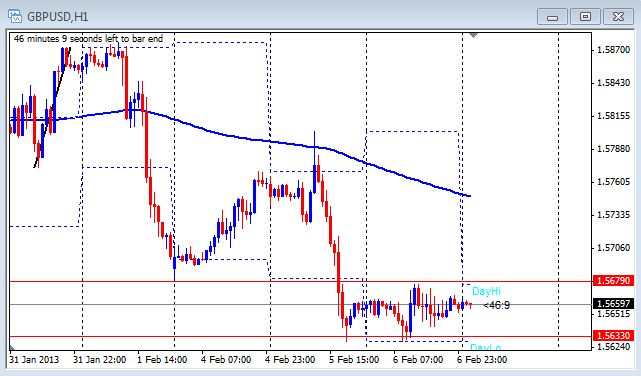
Task: Click the chart shift triangle marker at top
Action: 473,36
